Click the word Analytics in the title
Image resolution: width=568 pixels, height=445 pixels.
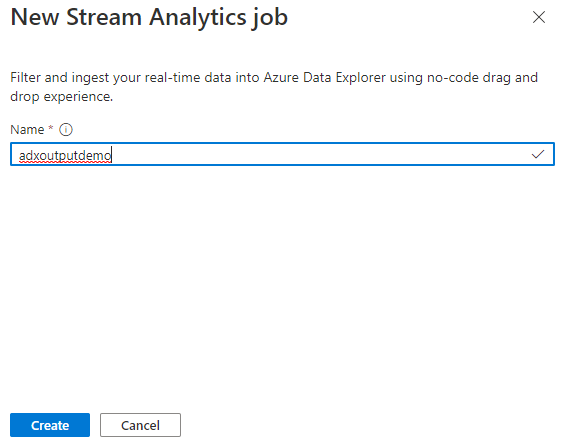point(198,17)
